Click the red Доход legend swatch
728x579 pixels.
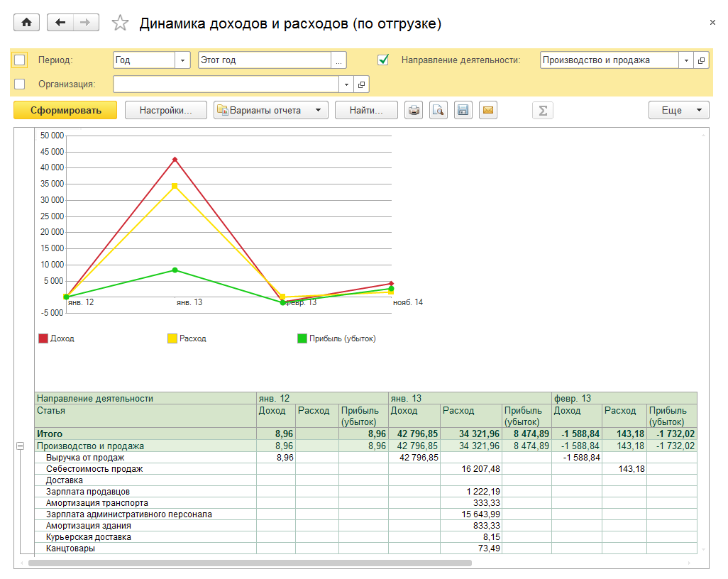tap(43, 338)
